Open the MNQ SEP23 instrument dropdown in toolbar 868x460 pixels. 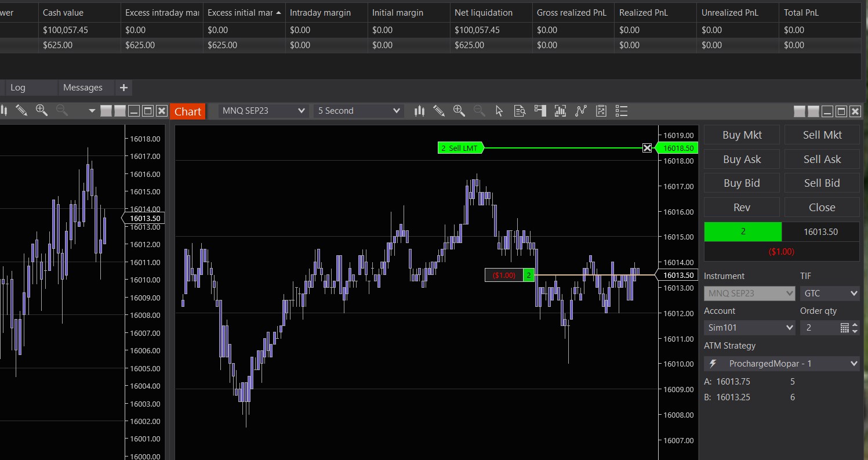(263, 111)
